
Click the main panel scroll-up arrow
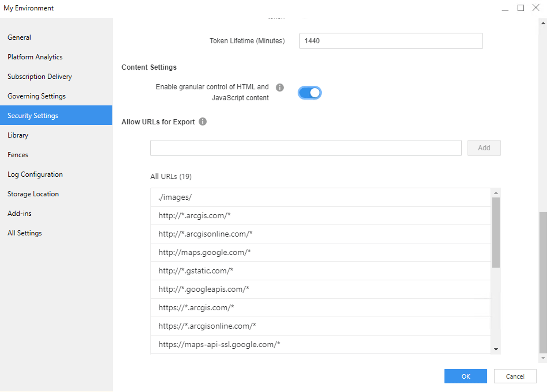[543, 23]
